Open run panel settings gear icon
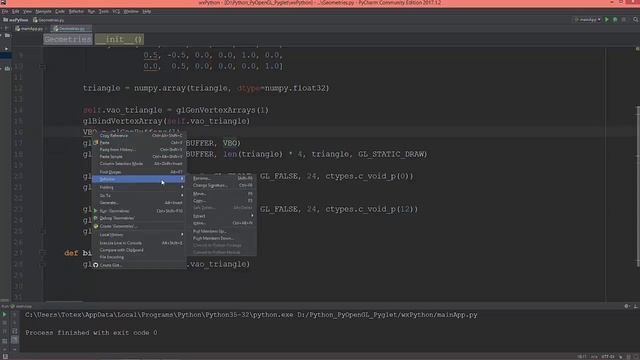Screen dimensions: 640x360 [627, 306]
